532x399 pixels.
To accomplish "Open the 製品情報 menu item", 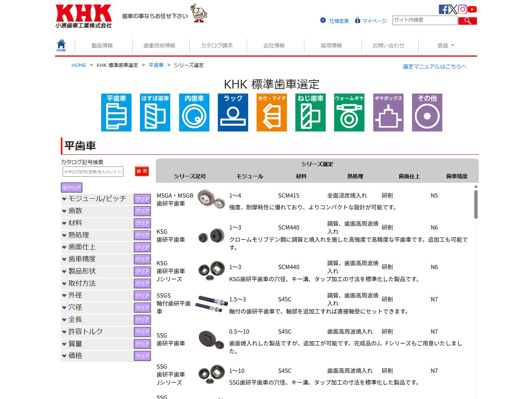I will (102, 46).
